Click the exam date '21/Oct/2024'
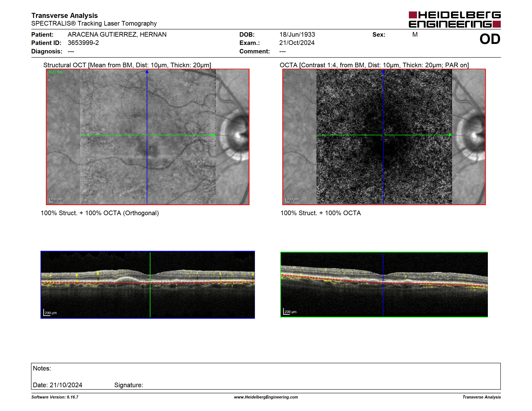The height and width of the screenshot is (411, 532). point(297,43)
